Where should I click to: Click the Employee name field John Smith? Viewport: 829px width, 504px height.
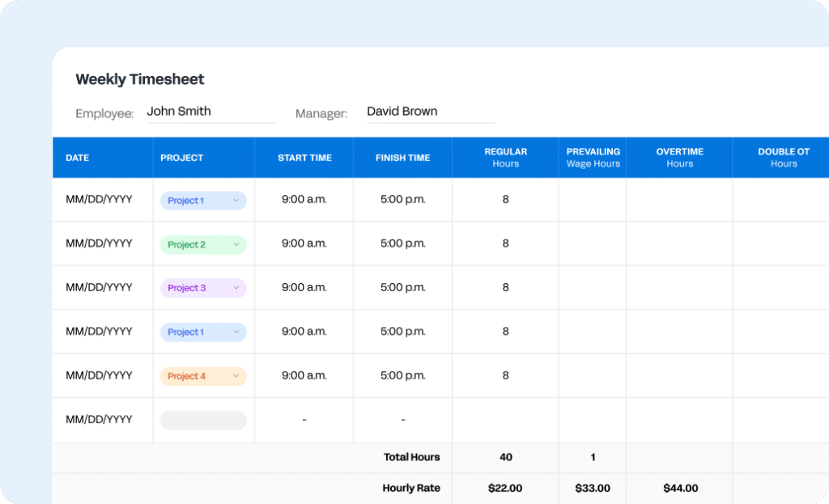point(211,112)
